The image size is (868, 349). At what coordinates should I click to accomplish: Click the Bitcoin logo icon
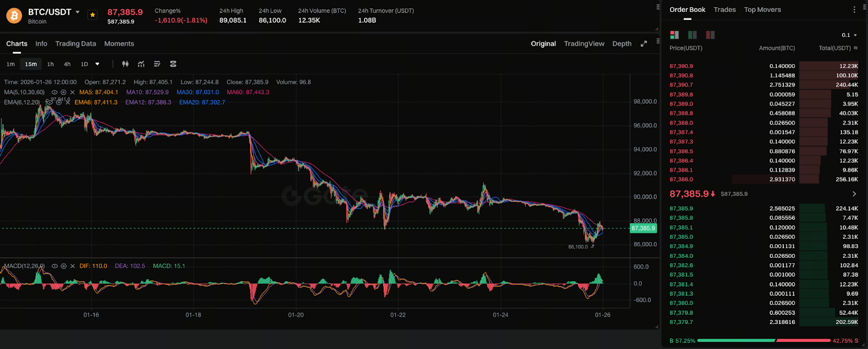[x=14, y=16]
